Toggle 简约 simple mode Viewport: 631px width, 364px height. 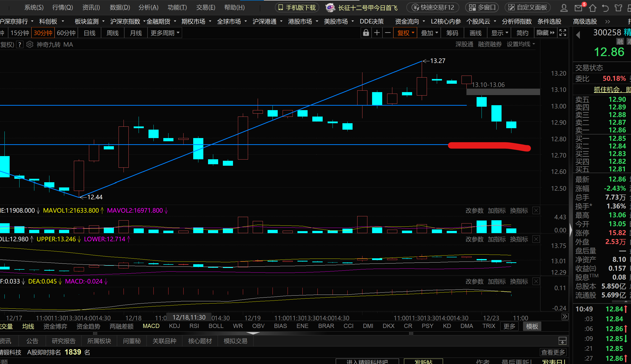522,33
